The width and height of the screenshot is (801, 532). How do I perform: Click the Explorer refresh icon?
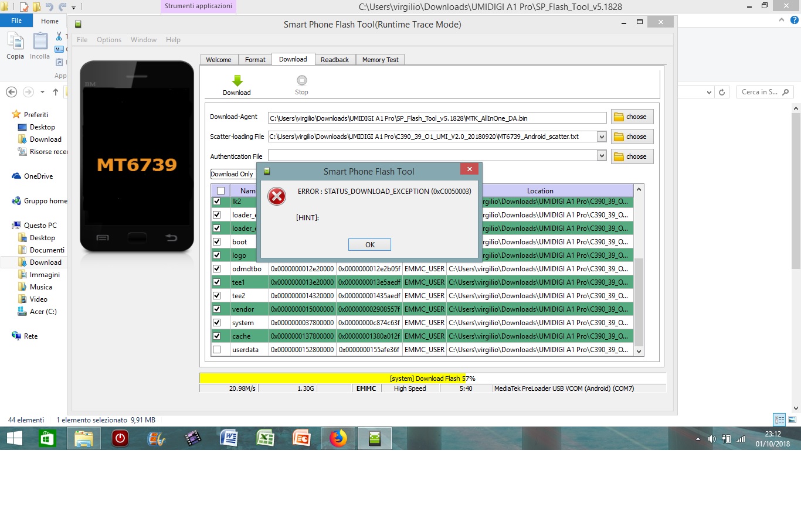click(x=722, y=92)
